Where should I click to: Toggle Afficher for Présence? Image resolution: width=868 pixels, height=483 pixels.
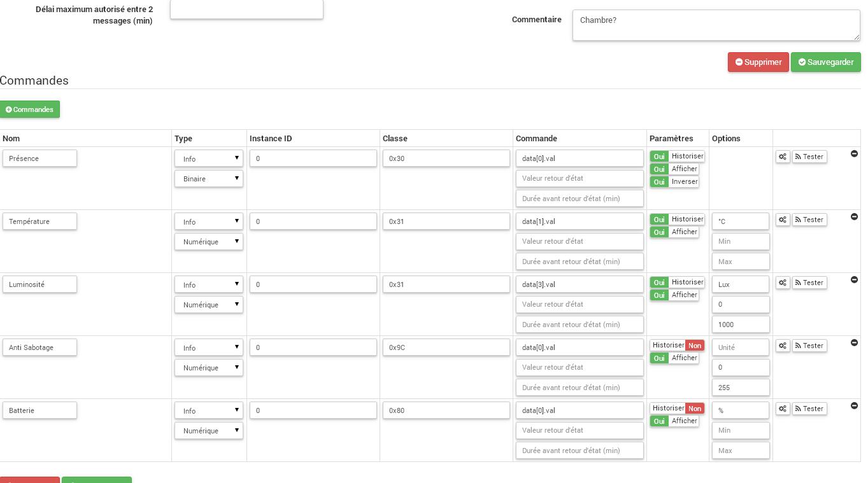click(674, 169)
